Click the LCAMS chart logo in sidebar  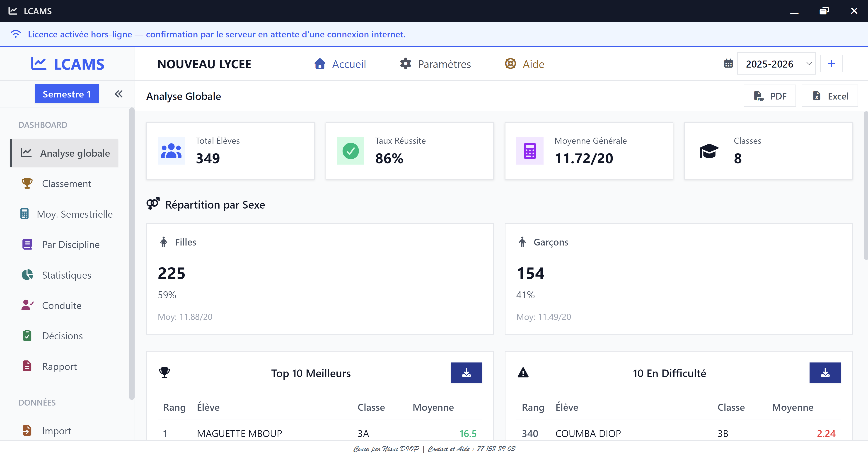[39, 64]
